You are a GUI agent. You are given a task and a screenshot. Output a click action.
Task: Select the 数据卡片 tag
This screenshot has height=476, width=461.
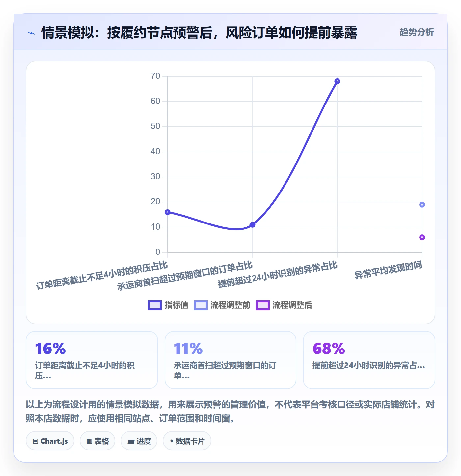187,441
